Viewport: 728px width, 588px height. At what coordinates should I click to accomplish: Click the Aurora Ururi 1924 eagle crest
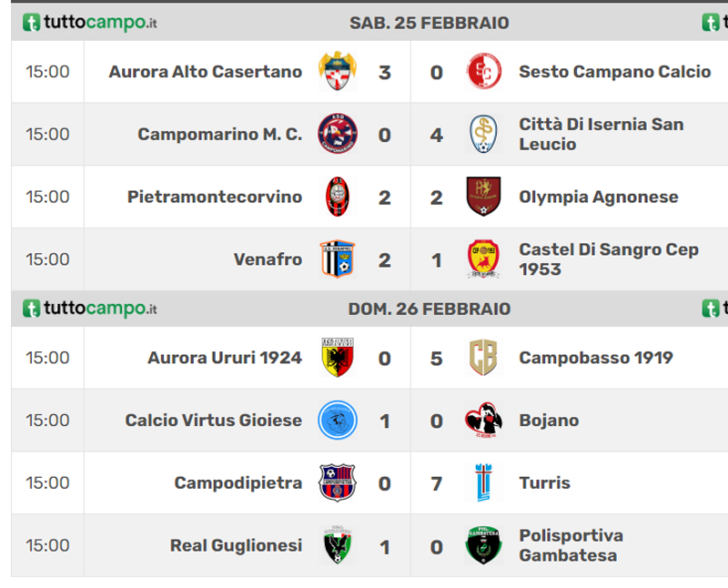pos(338,357)
